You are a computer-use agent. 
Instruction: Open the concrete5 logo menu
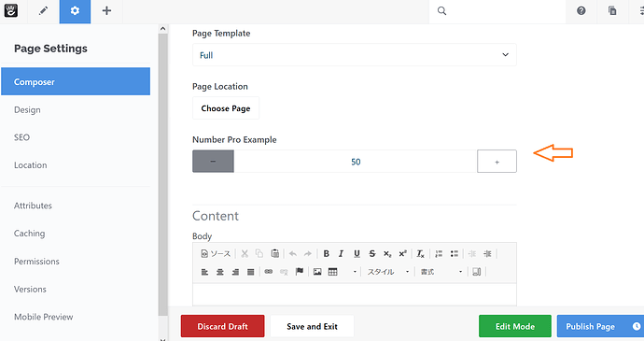pyautogui.click(x=11, y=10)
